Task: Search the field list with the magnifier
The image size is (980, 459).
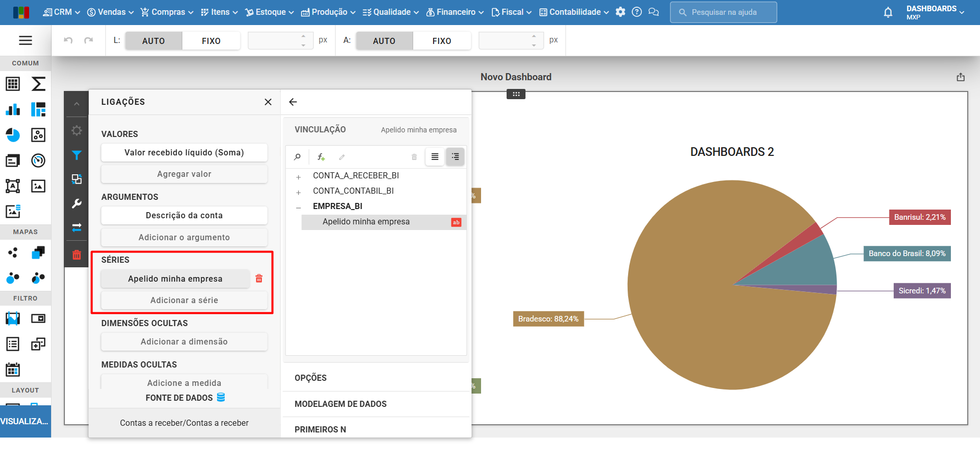Action: 297,157
